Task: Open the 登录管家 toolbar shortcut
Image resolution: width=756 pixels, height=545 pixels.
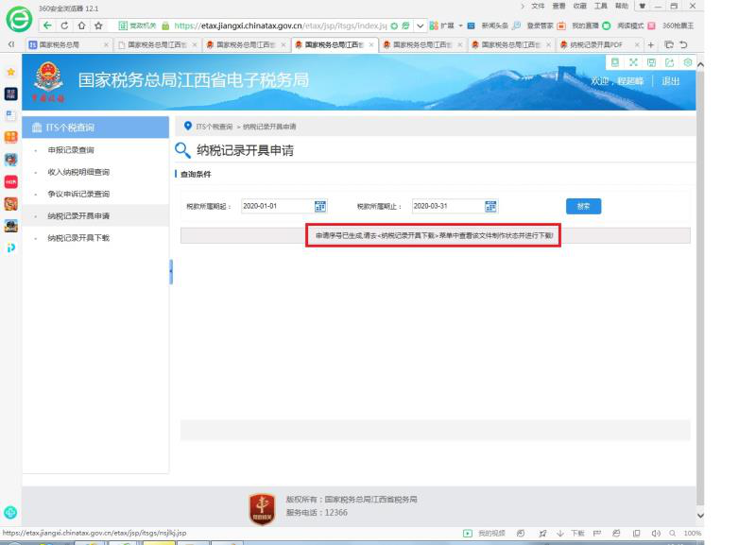Action: (x=534, y=26)
